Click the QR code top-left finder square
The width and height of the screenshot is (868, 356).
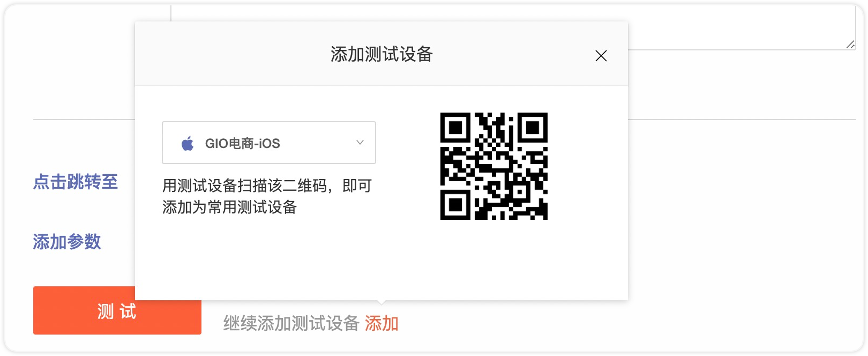455,128
